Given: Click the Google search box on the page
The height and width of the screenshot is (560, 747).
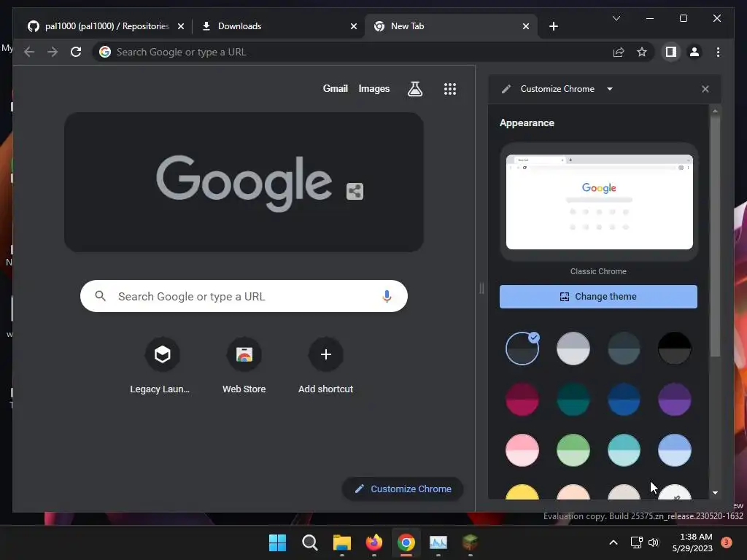Looking at the screenshot, I should coord(244,296).
